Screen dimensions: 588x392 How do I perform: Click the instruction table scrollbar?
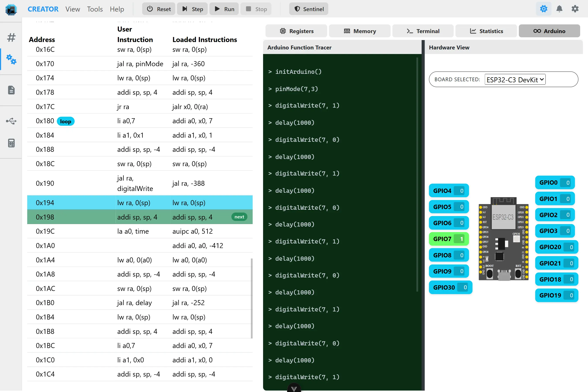(x=252, y=298)
